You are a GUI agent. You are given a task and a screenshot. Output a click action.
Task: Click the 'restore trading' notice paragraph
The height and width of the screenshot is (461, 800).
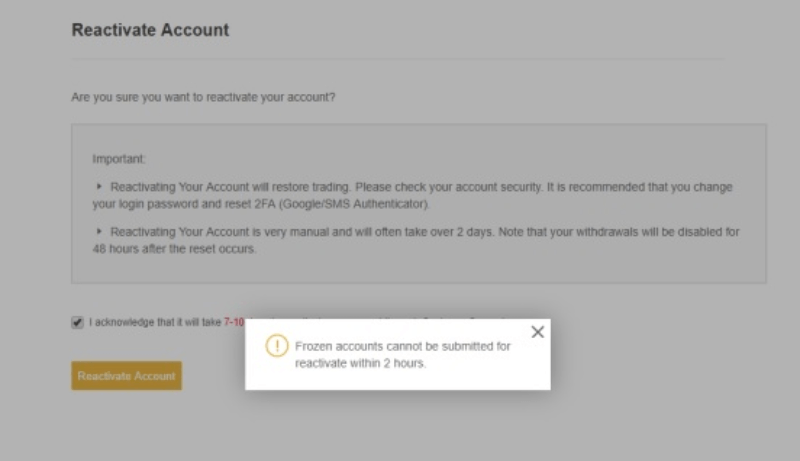coord(300,187)
